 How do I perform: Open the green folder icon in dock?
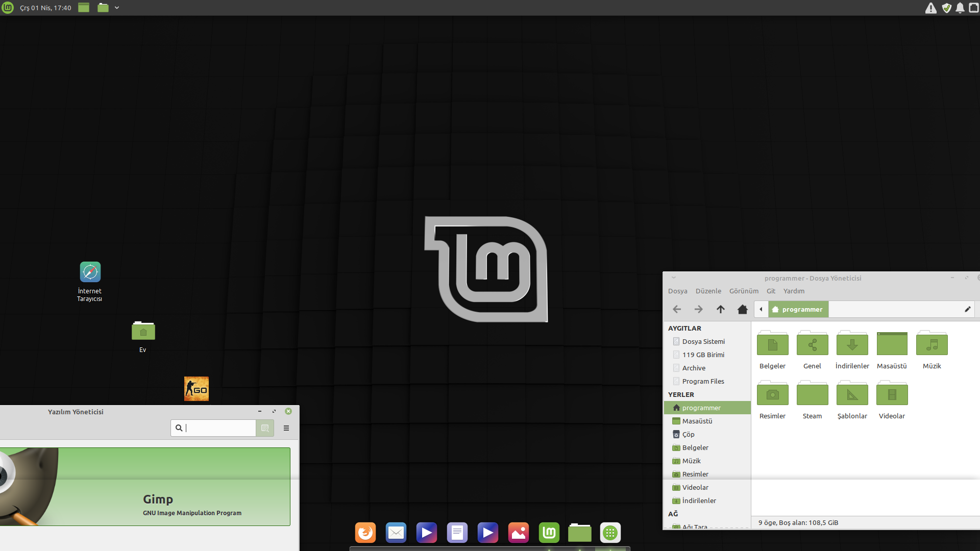click(x=580, y=533)
